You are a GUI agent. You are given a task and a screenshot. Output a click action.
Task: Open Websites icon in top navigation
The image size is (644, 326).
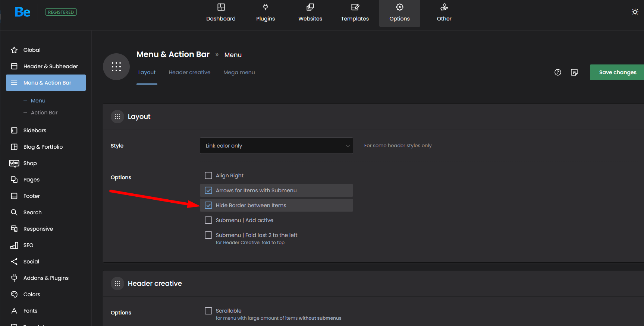310,7
